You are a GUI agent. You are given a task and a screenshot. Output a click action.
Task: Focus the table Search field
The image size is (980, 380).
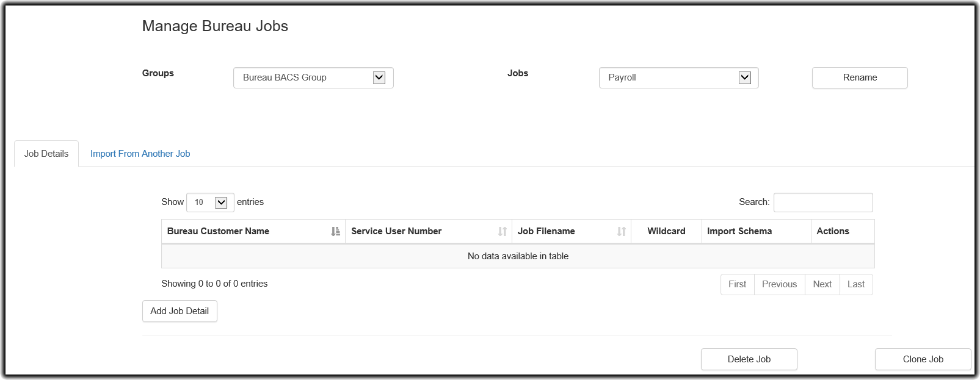coord(822,203)
